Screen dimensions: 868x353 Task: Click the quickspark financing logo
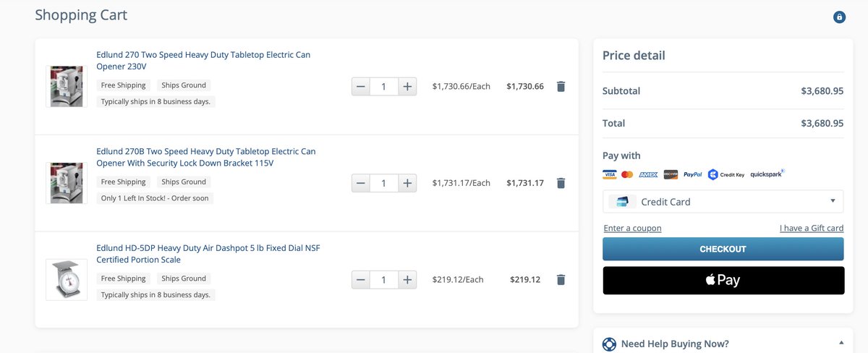tap(767, 174)
